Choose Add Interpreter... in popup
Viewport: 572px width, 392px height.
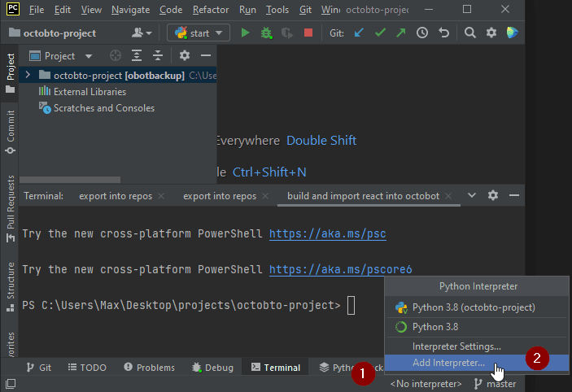coord(477,363)
